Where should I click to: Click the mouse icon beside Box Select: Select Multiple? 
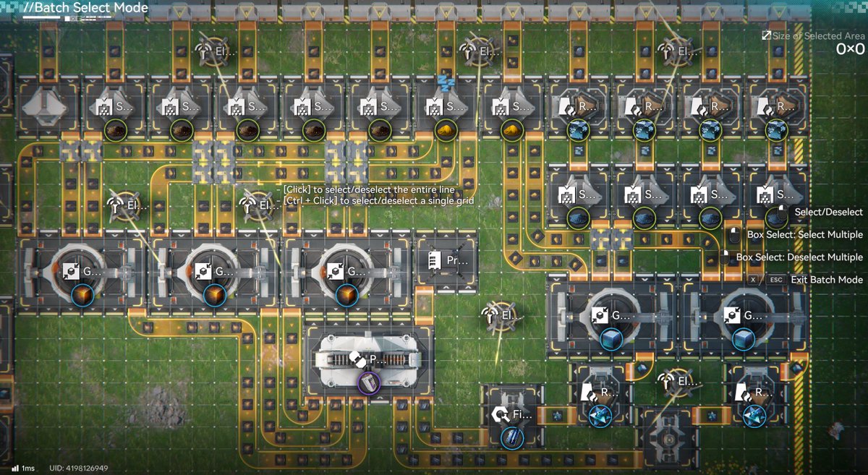coord(735,235)
